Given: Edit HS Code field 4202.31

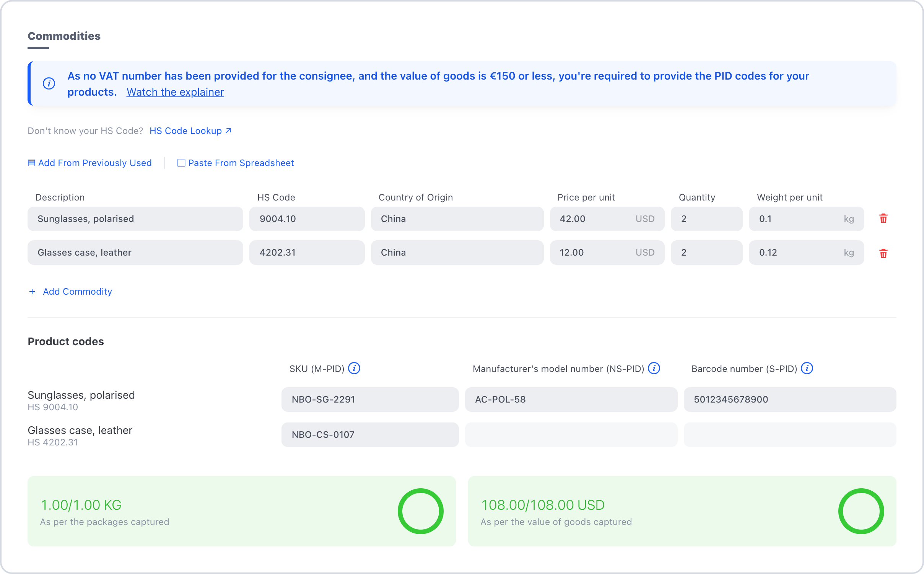Looking at the screenshot, I should tap(307, 253).
